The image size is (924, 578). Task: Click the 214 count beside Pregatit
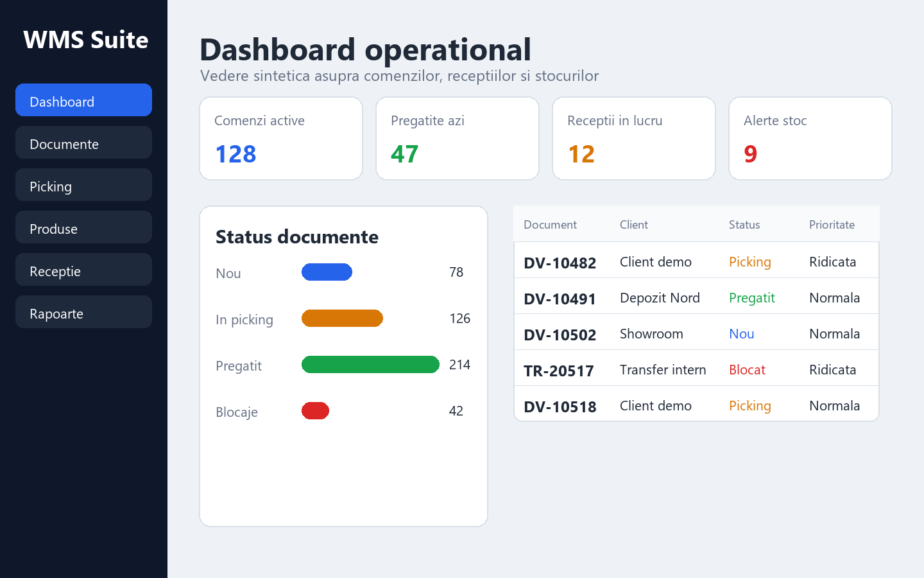coord(460,365)
